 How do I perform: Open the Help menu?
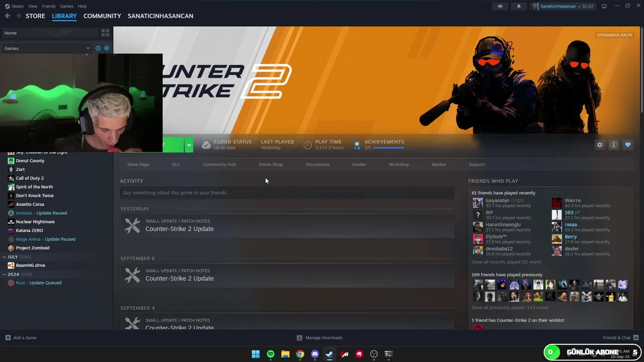point(82,6)
